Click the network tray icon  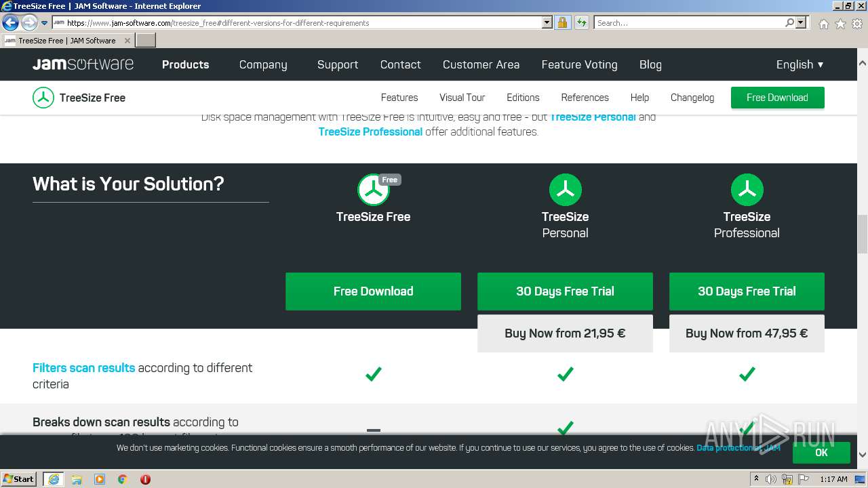[787, 479]
